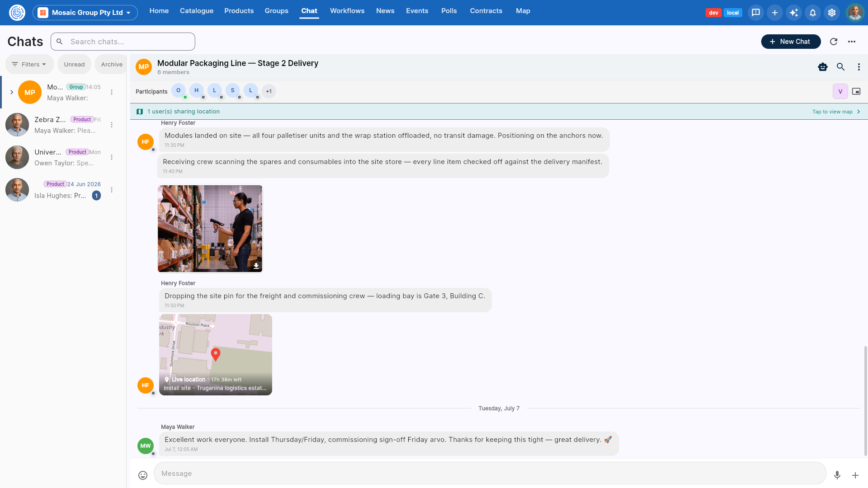Open the Mosaic Group Pty Ltd organisation dropdown
This screenshot has height=488, width=868.
(85, 13)
